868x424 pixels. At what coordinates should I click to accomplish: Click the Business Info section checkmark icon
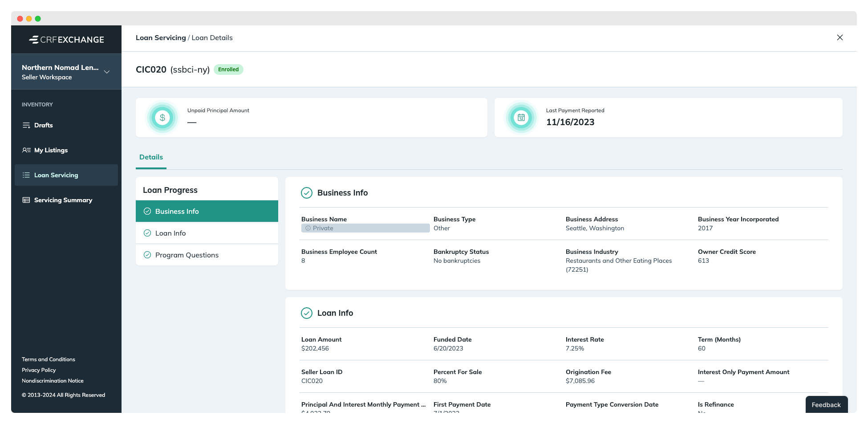coord(307,193)
